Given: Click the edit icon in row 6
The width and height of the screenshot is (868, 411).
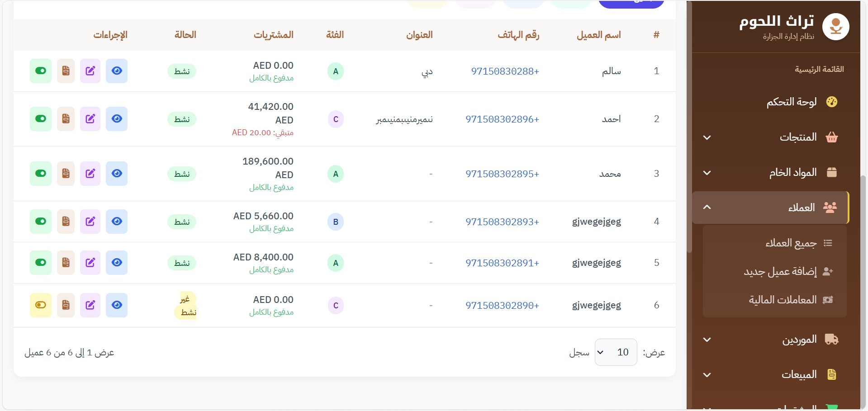Looking at the screenshot, I should pyautogui.click(x=90, y=305).
